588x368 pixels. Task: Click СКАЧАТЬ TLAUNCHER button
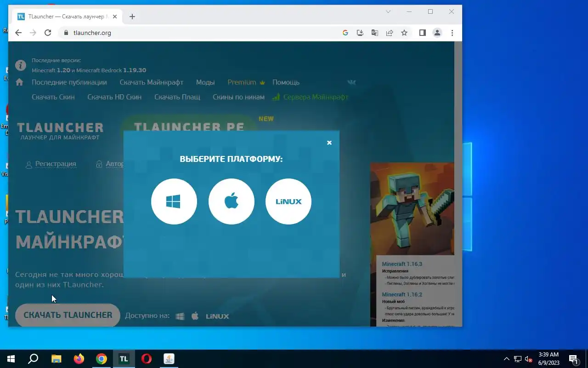point(68,315)
